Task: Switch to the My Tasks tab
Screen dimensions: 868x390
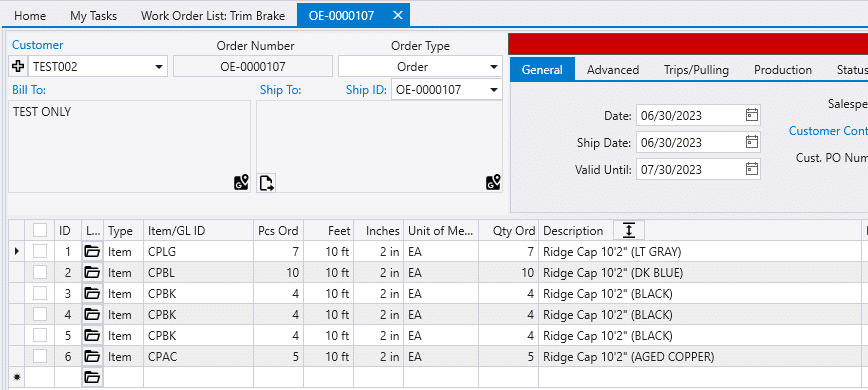Action: (x=94, y=16)
